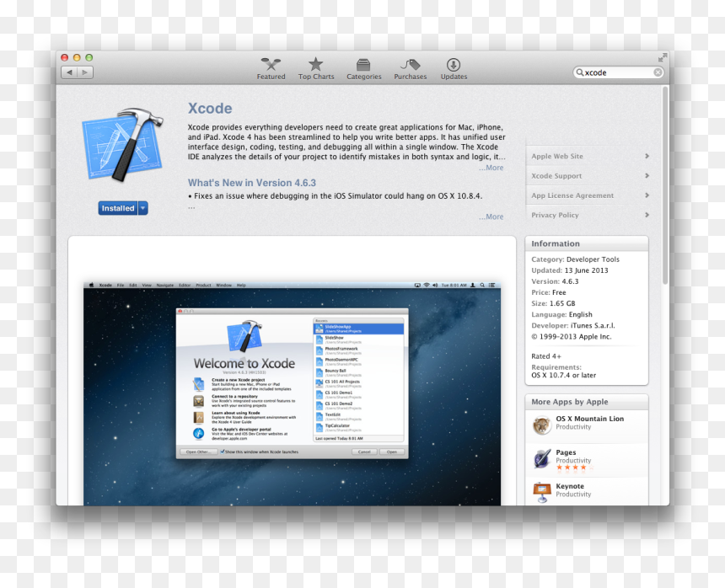Click the Updated: 13 June 2013 text
The image size is (725, 588).
coord(570,270)
